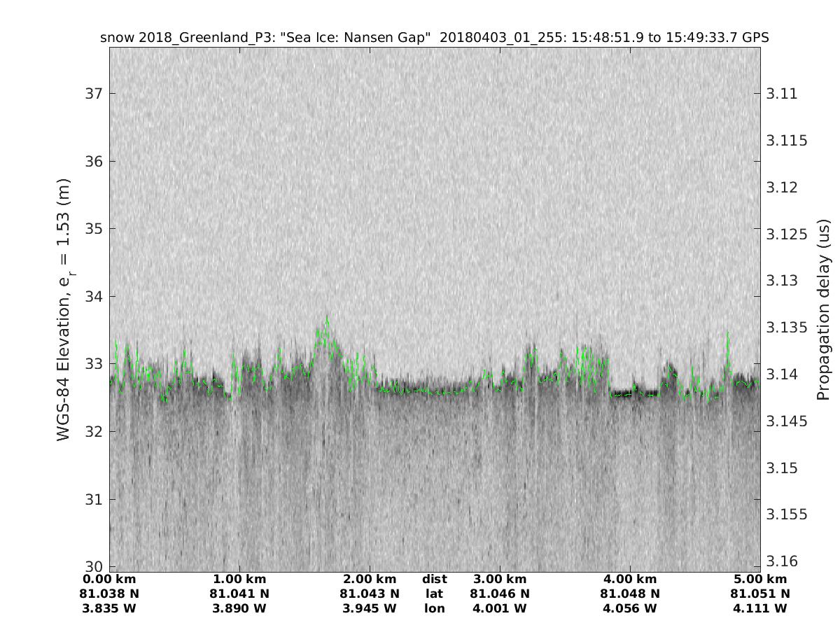Click the tallest green surface peak near 1.7 km

pos(326,321)
